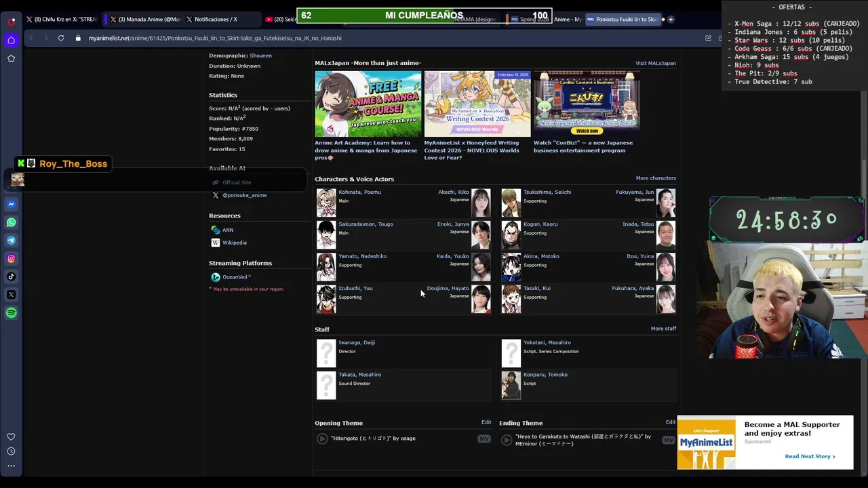Open @ponsuka_anime X profile link
Screen dimensions: 868x488
click(245, 195)
